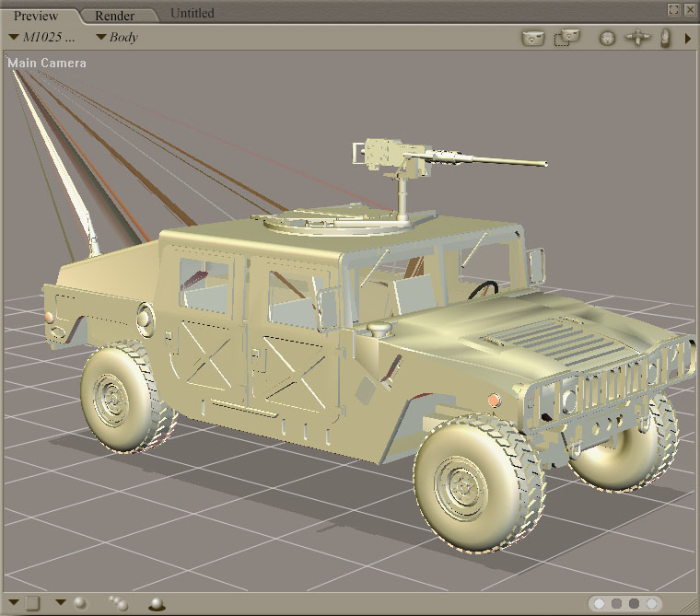Viewport: 700px width, 616px height.
Task: Click the Render camera icon
Action: (x=531, y=38)
